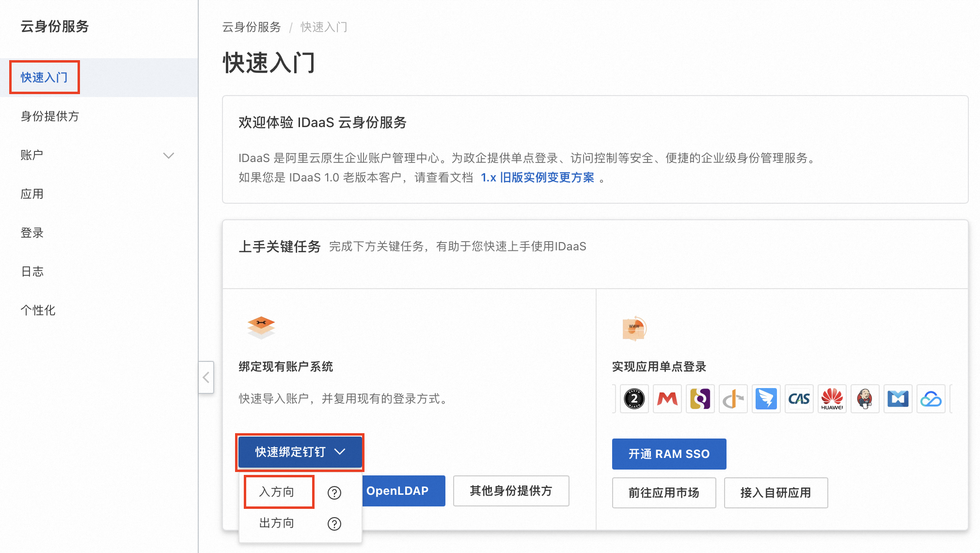Click the 接入自研应用 button
Image resolution: width=980 pixels, height=553 pixels.
(x=775, y=493)
